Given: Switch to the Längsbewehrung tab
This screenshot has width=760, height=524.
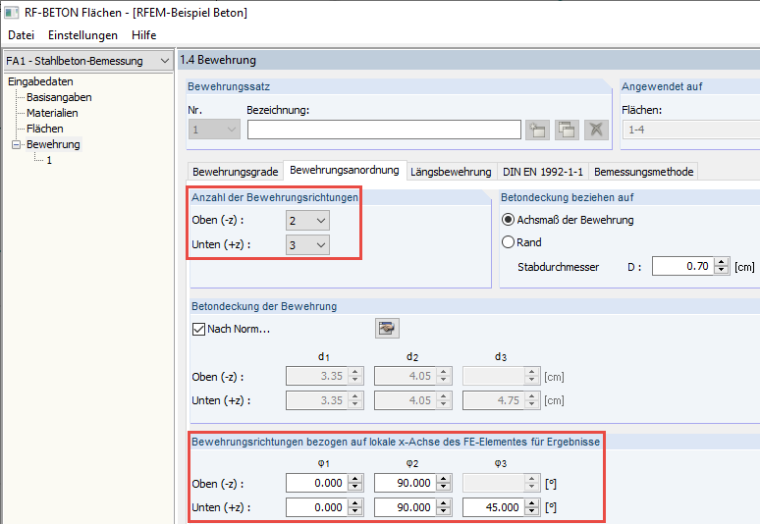Looking at the screenshot, I should [451, 172].
